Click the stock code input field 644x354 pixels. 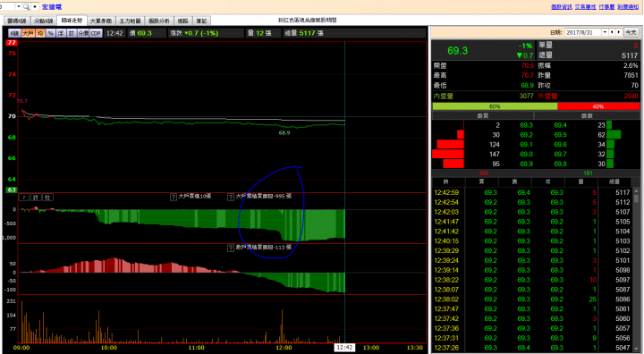[7, 6]
